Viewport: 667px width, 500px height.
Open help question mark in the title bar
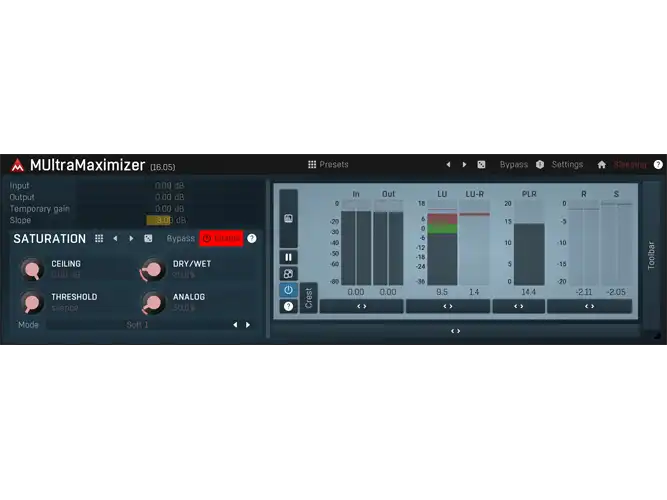658,165
